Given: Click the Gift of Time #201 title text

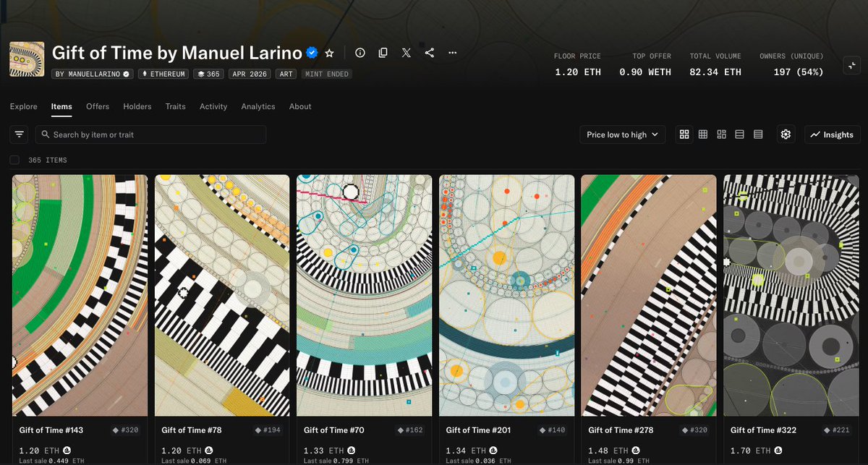Looking at the screenshot, I should [478, 430].
